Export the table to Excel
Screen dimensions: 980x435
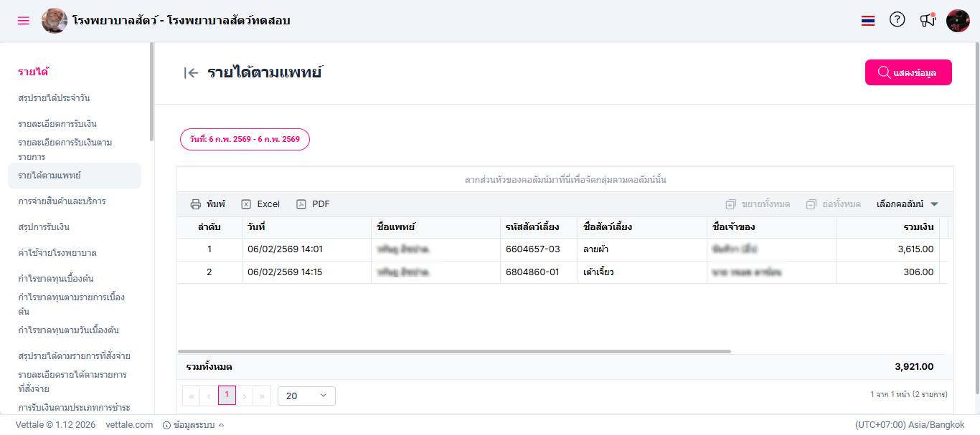pyautogui.click(x=260, y=204)
